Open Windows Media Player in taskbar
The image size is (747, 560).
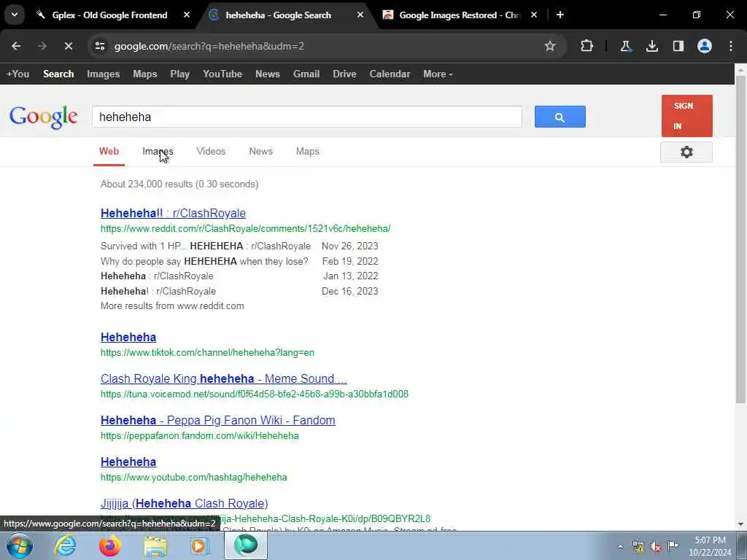(x=200, y=545)
